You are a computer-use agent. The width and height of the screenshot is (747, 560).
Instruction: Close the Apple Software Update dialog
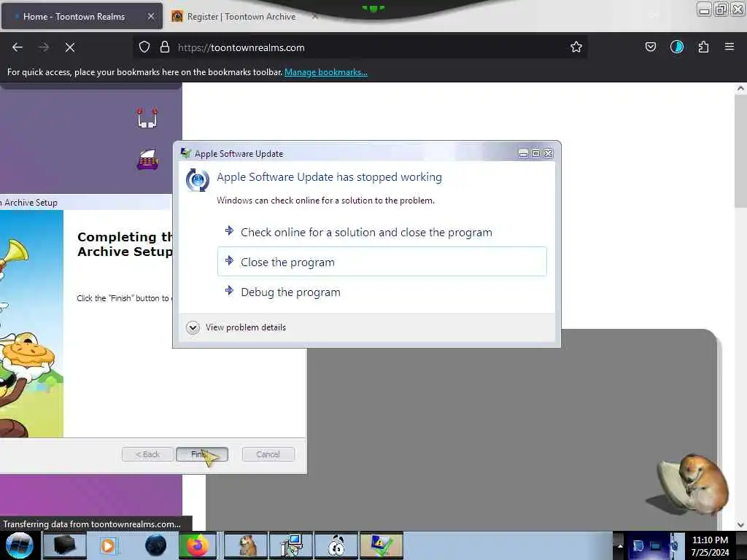coord(549,153)
